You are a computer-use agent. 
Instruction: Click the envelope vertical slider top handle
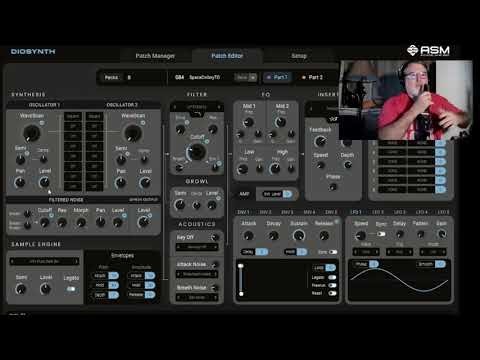pyautogui.click(x=241, y=266)
